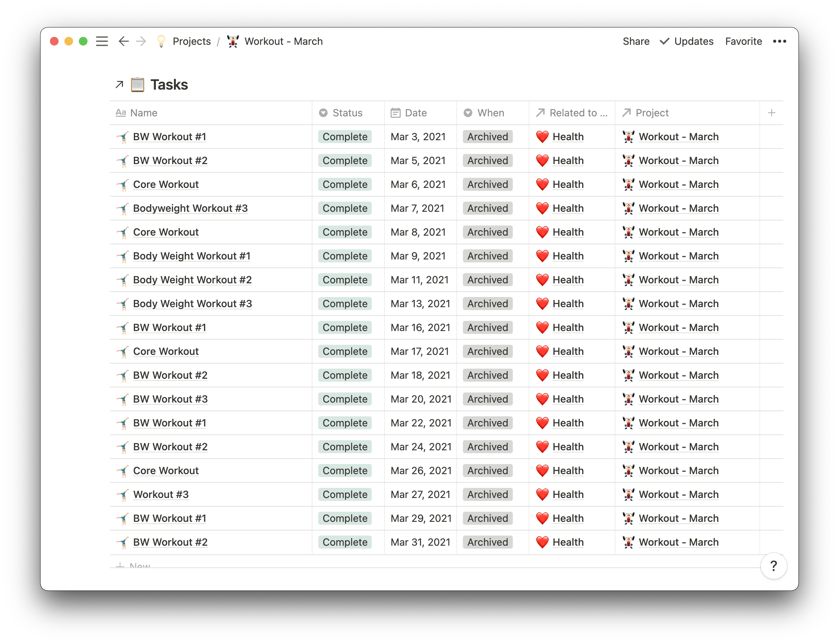Click the lightbulb Projects icon in breadcrumb
The width and height of the screenshot is (839, 644).
[162, 42]
